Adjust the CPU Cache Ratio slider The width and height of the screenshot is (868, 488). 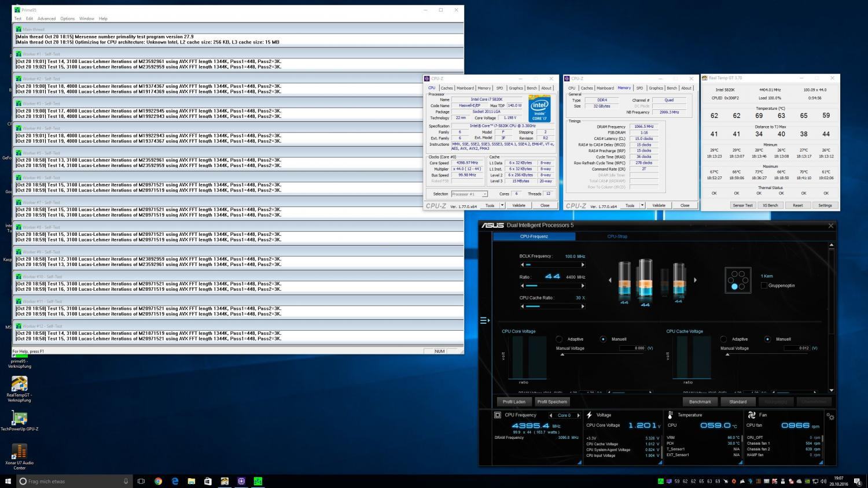[x=553, y=306]
